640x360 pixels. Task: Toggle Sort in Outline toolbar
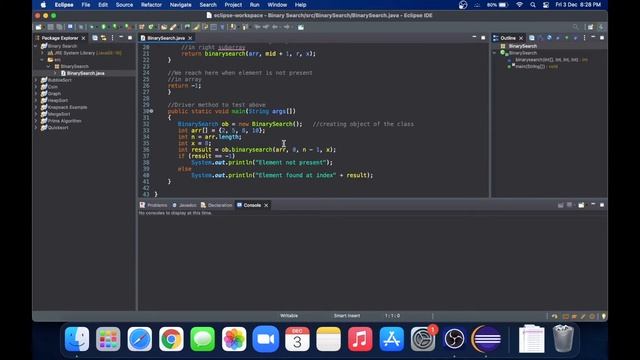click(541, 38)
